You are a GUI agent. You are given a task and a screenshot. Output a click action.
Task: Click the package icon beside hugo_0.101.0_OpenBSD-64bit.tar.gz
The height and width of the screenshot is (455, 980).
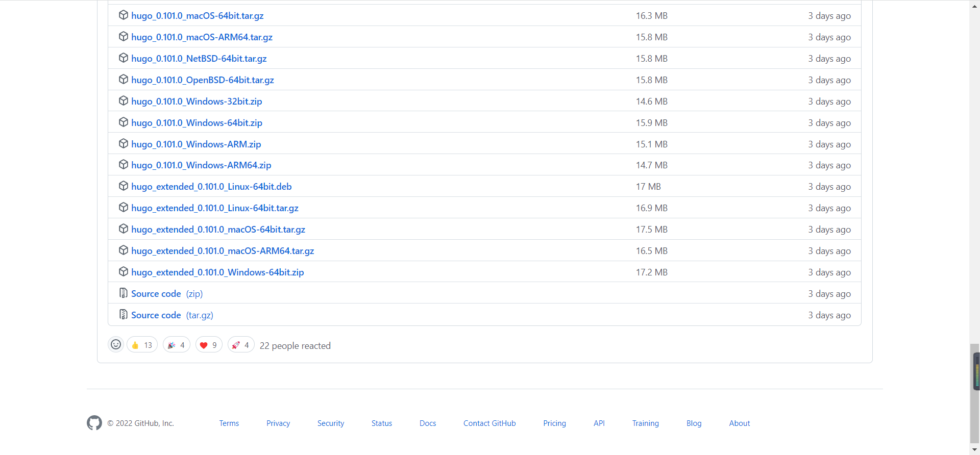(x=123, y=80)
